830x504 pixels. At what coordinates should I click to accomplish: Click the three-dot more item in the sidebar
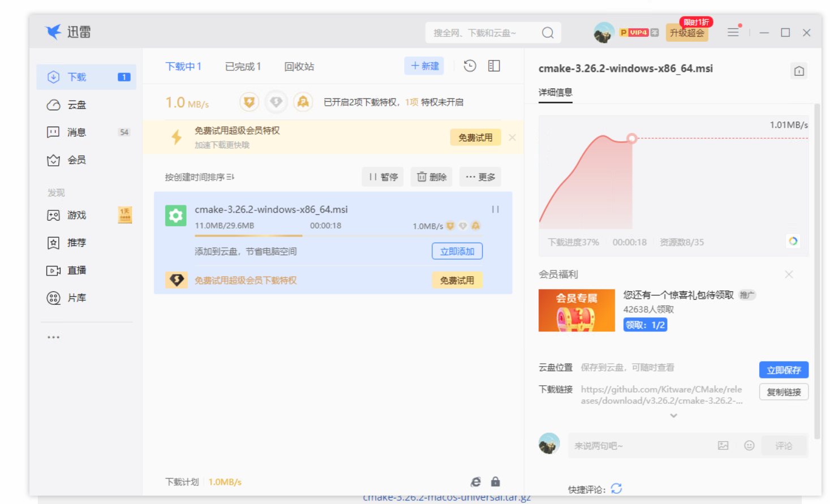(54, 337)
